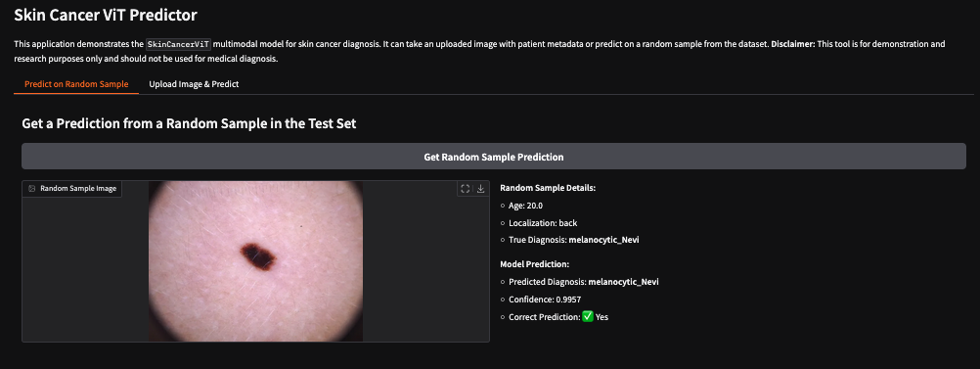Click the Random Sample Image label
Image resolution: width=980 pixels, height=369 pixels.
coord(78,188)
